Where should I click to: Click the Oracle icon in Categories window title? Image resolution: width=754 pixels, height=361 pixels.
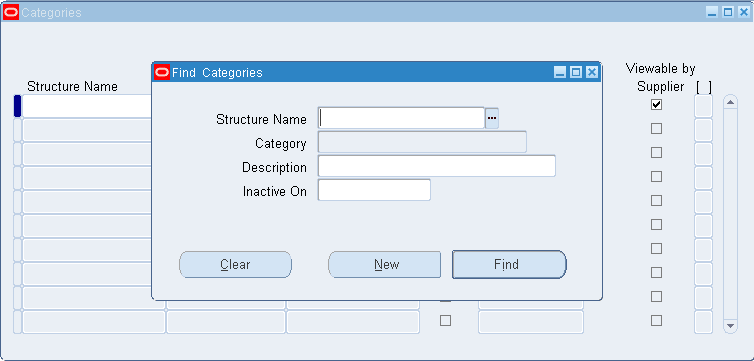pyautogui.click(x=11, y=12)
